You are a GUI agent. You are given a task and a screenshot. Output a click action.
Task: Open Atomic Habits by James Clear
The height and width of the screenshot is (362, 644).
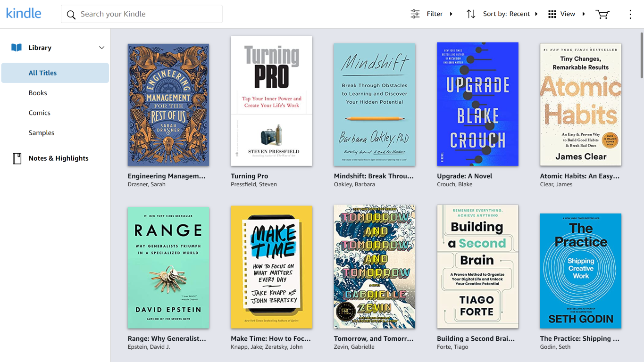(580, 104)
